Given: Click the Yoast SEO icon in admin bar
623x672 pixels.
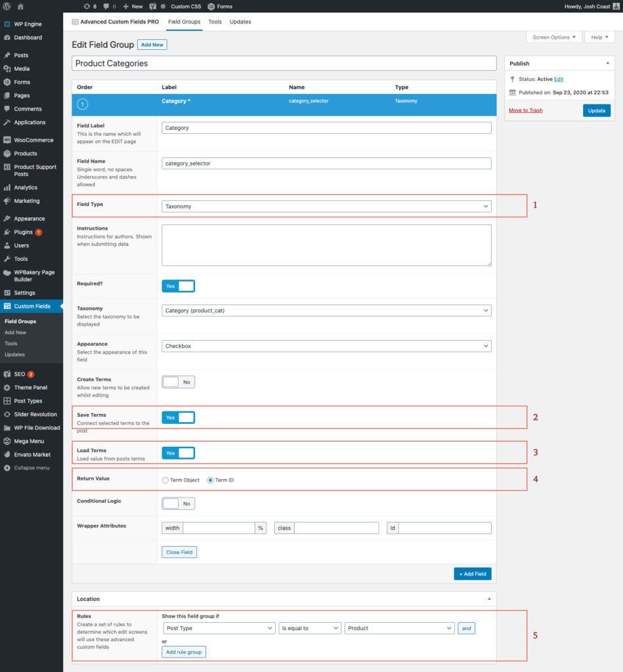Looking at the screenshot, I should click(153, 7).
